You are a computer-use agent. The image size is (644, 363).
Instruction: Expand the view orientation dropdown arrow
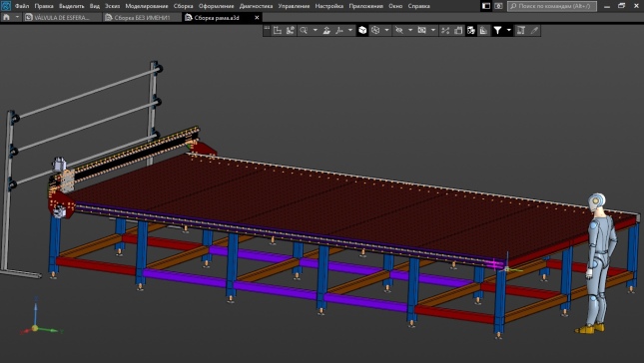pyautogui.click(x=350, y=30)
